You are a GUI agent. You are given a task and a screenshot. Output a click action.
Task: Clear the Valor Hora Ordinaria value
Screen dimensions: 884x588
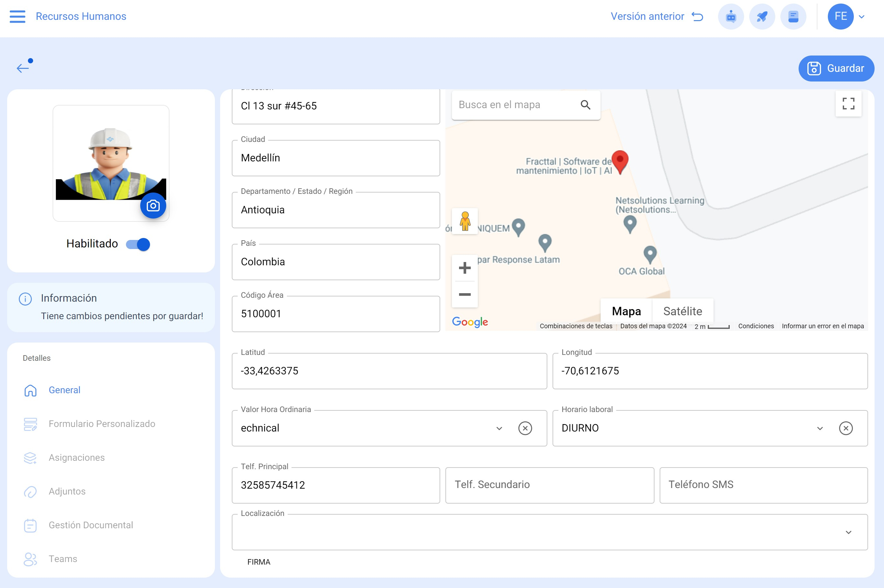pos(525,428)
